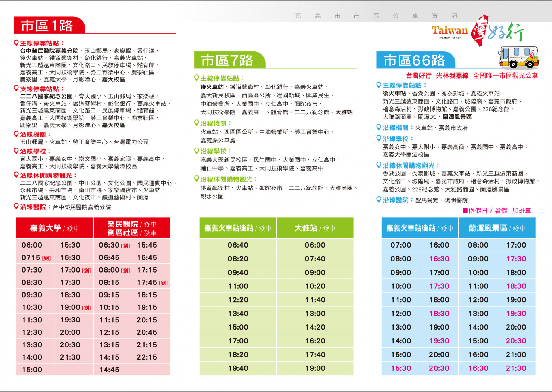Select the 市區66路 blue header tab
Viewport: 552px width, 392px height.
click(414, 60)
